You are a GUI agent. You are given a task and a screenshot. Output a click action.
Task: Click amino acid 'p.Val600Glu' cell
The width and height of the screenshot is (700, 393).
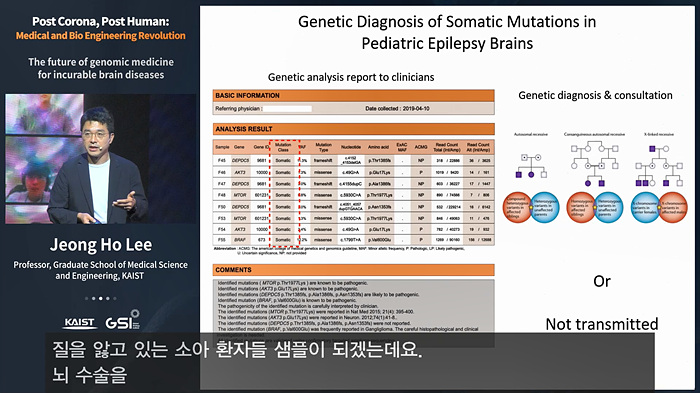[x=379, y=240]
